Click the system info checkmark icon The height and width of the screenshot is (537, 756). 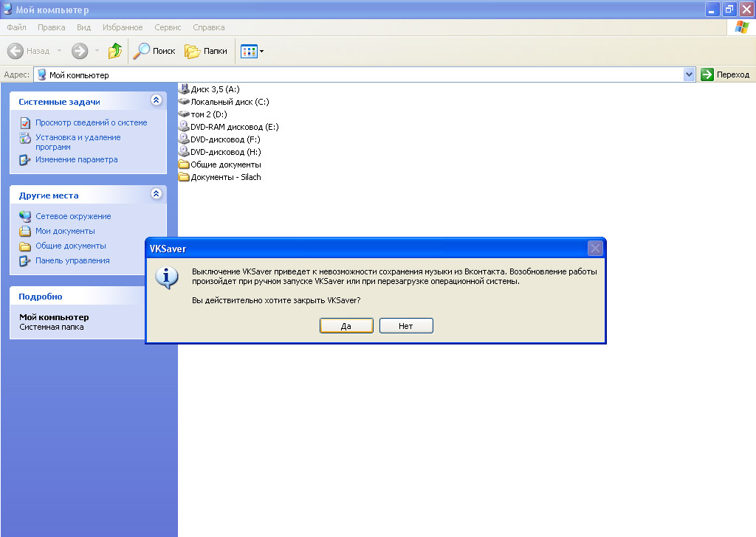[x=25, y=122]
